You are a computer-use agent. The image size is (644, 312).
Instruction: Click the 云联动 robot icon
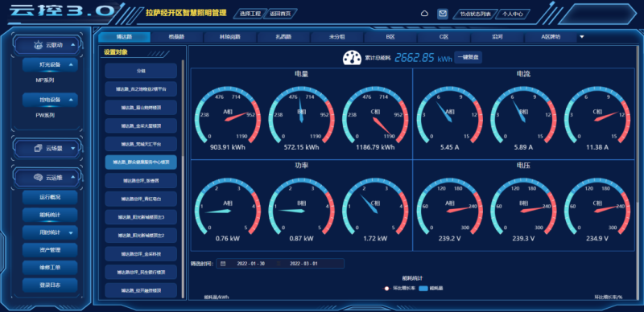(x=38, y=46)
